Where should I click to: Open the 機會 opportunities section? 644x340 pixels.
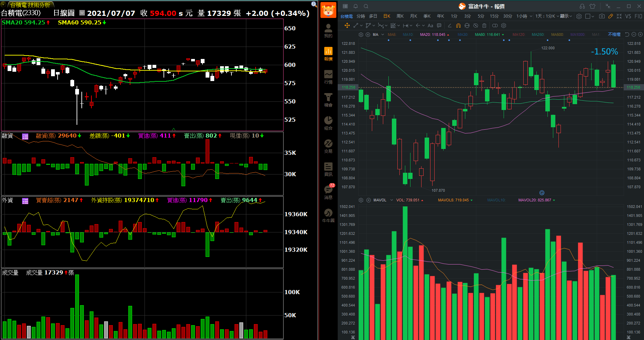point(328,100)
